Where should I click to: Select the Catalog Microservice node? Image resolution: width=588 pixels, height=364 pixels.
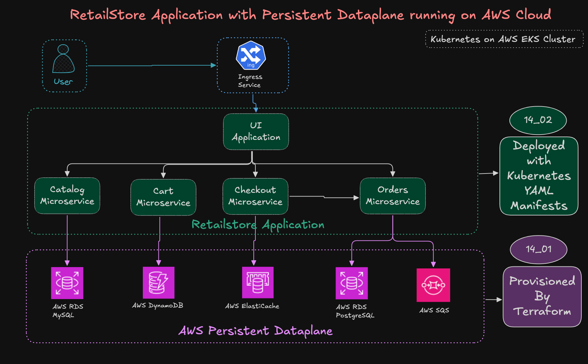[x=67, y=196]
